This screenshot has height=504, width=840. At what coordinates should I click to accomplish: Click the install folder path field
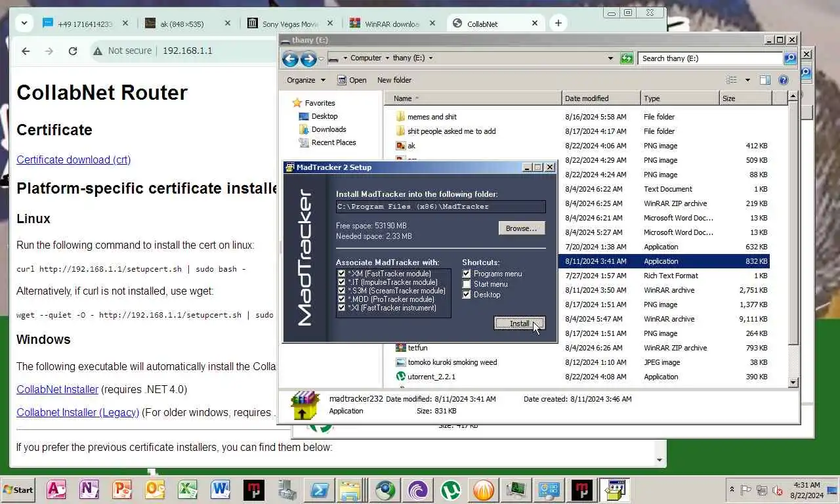[440, 207]
